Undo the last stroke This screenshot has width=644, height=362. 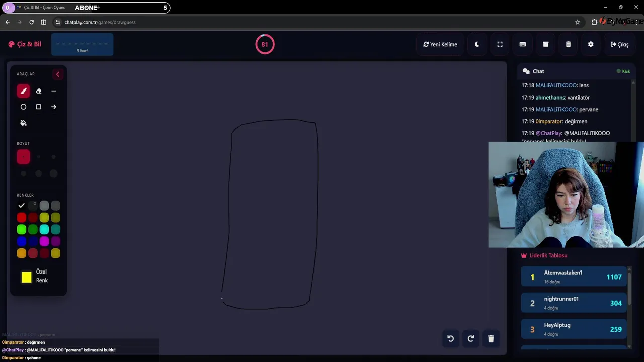coord(450,338)
